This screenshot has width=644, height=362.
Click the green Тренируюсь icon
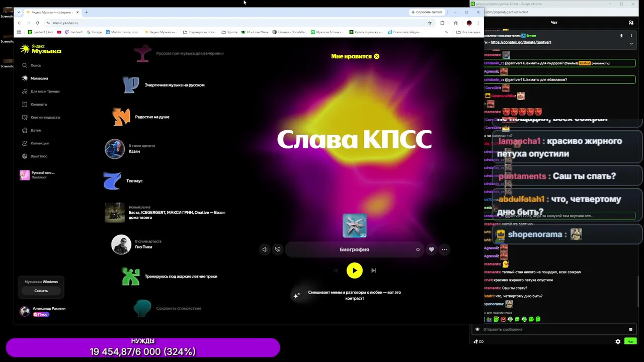coord(131,277)
